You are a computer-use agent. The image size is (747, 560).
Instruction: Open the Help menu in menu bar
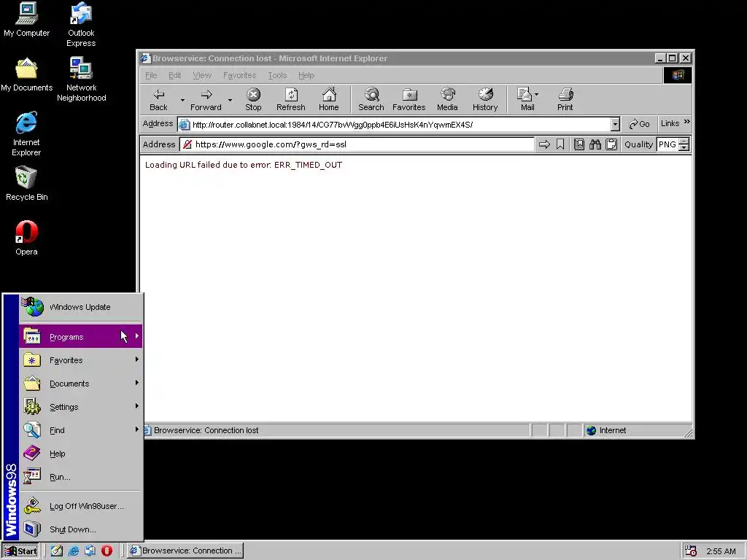pos(306,75)
